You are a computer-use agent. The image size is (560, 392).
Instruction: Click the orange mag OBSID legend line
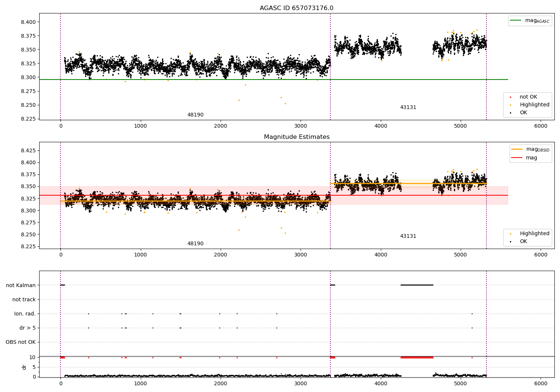click(517, 149)
